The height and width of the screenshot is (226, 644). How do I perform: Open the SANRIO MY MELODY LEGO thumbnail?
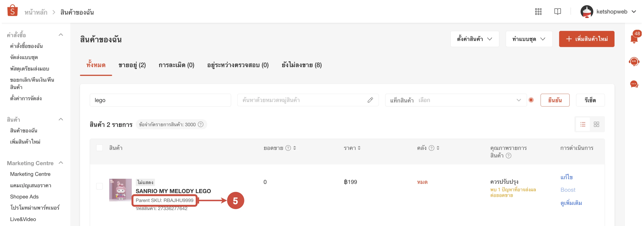(x=120, y=190)
